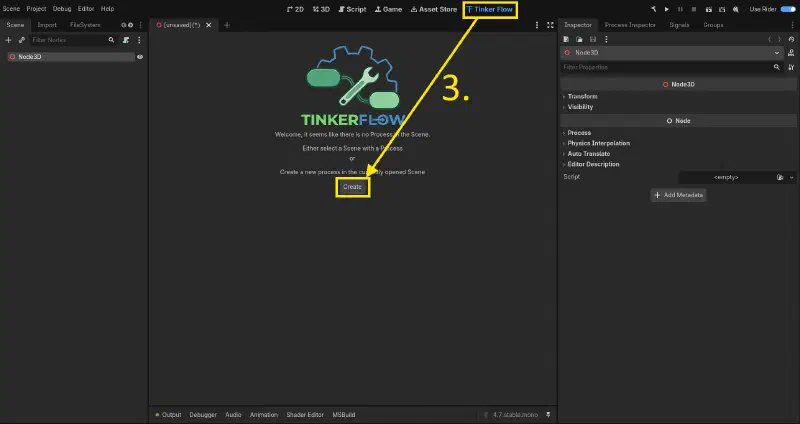800x424 pixels.
Task: Open the Editor menu
Action: pyautogui.click(x=86, y=9)
